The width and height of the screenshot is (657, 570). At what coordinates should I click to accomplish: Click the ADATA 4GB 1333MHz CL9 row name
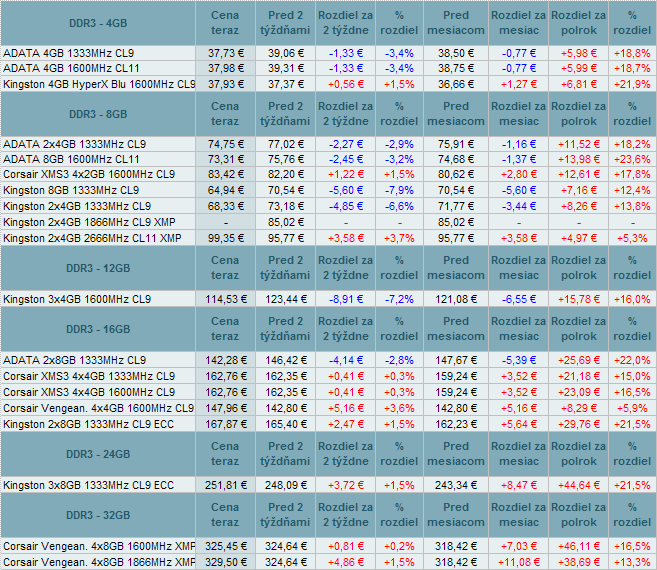(68, 53)
